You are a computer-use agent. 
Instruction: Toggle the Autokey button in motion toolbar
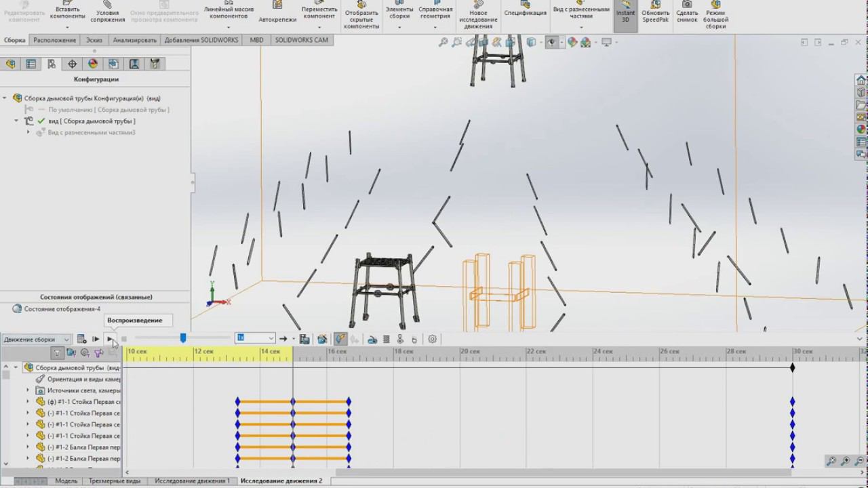[x=340, y=339]
